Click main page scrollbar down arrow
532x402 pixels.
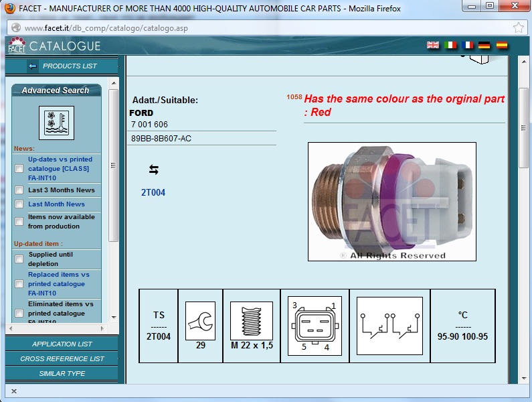pyautogui.click(x=523, y=379)
